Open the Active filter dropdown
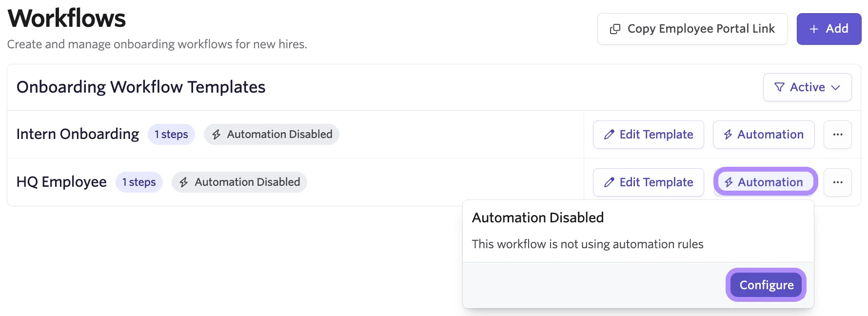The image size is (868, 316). click(807, 87)
